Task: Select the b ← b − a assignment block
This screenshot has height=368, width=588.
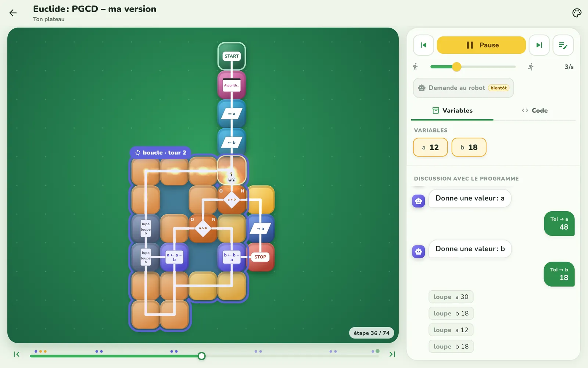Action: click(232, 257)
